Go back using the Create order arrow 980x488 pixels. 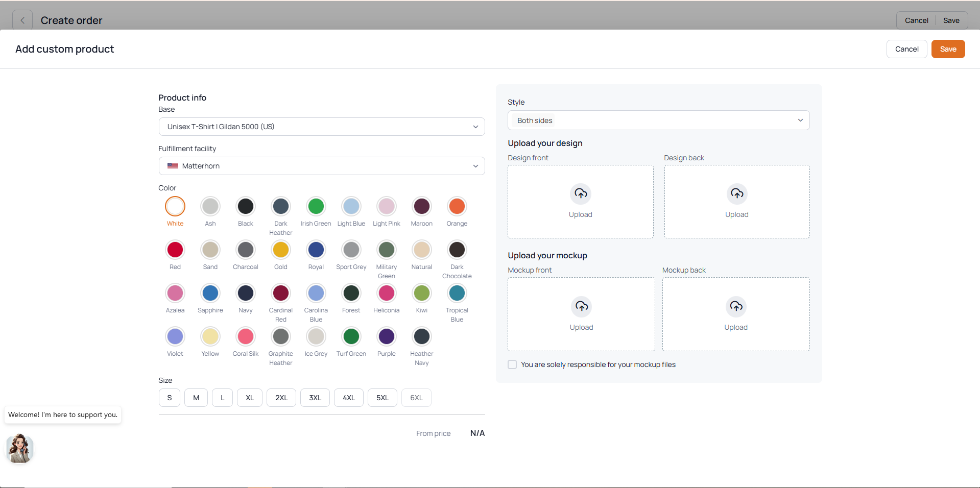22,20
